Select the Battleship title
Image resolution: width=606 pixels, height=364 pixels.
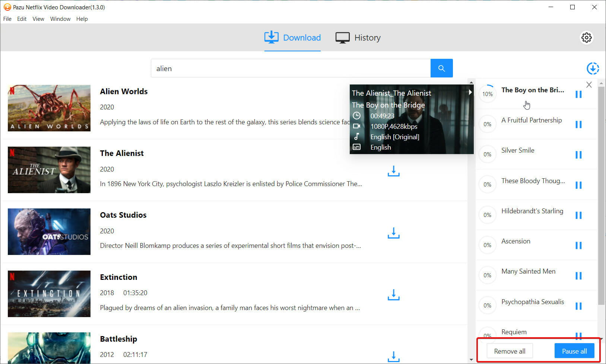point(118,339)
